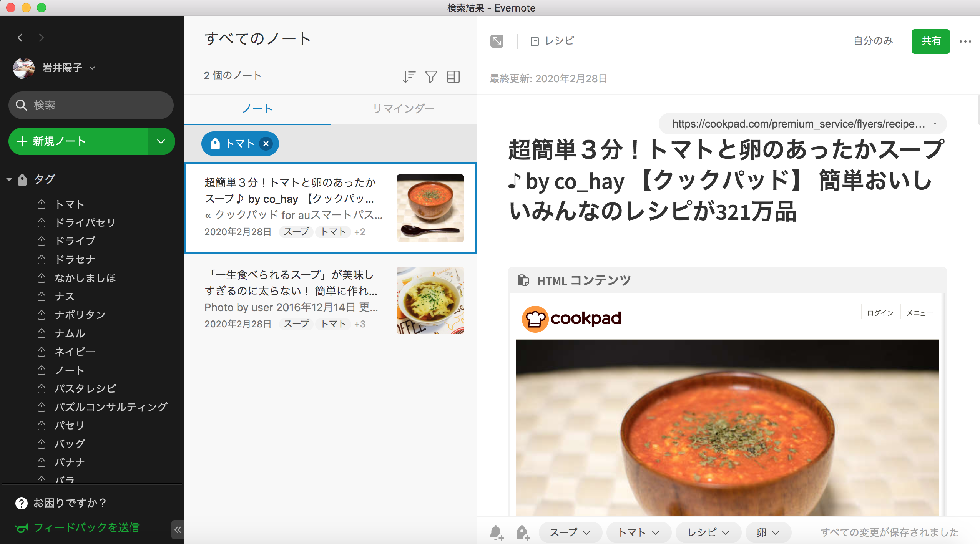The height and width of the screenshot is (544, 980).
Task: Switch to the リマインダー tab
Action: pyautogui.click(x=404, y=109)
